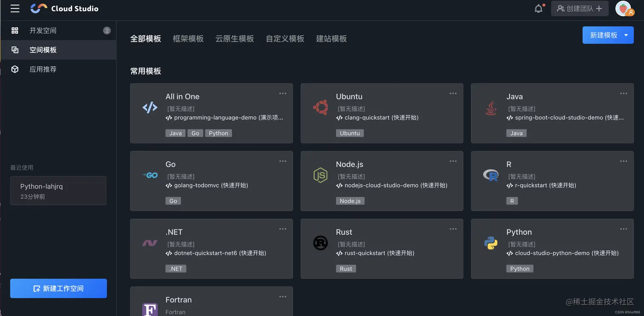Open 开发空间 in the sidebar
This screenshot has height=316, width=644.
tap(58, 31)
